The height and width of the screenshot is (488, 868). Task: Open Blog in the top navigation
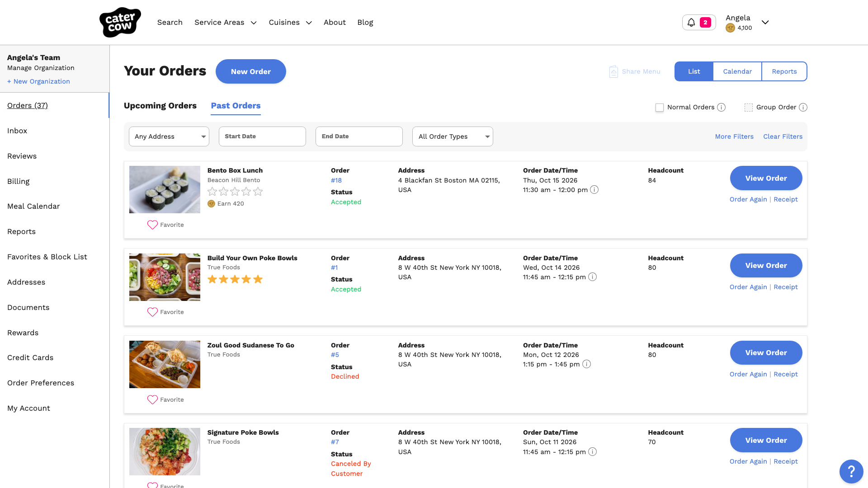tap(365, 23)
